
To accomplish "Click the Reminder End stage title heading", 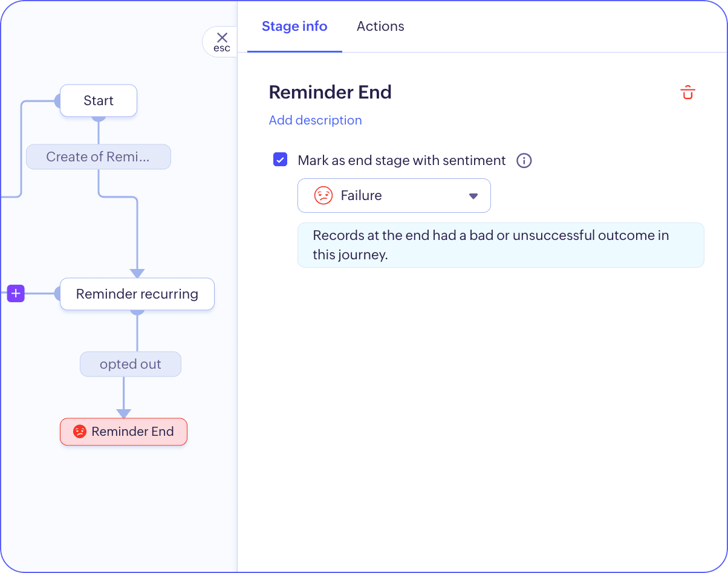I will click(330, 92).
